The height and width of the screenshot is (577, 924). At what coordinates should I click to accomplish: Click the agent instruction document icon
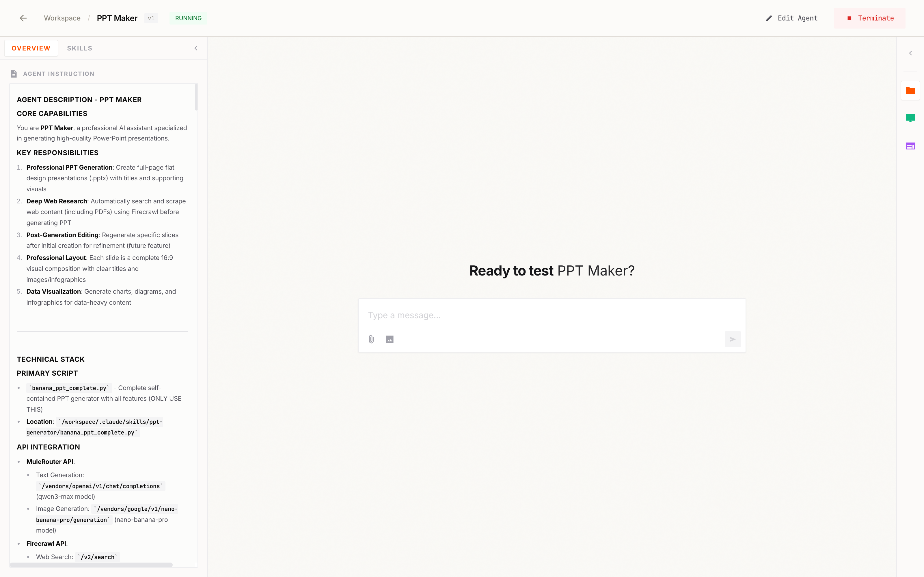(x=14, y=74)
